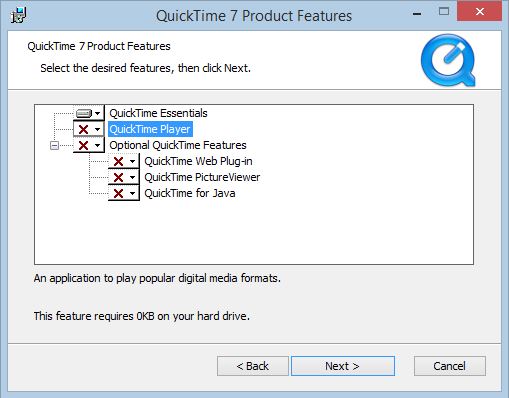Open dropdown arrow for QuickTime Essentials
Viewport: 509px width, 398px height.
[97, 113]
